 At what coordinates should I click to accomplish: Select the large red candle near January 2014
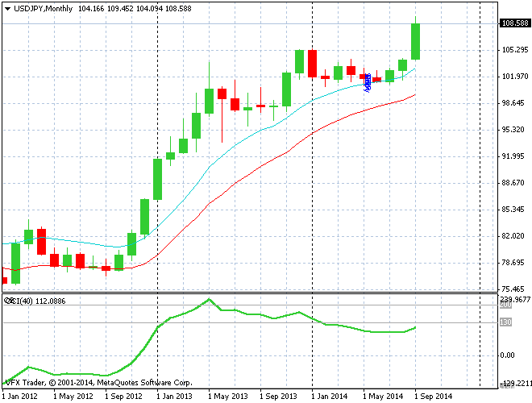312,63
